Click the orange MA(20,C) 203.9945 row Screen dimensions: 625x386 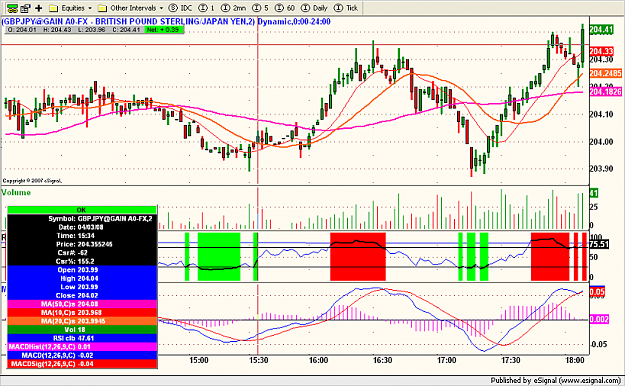[x=82, y=321]
